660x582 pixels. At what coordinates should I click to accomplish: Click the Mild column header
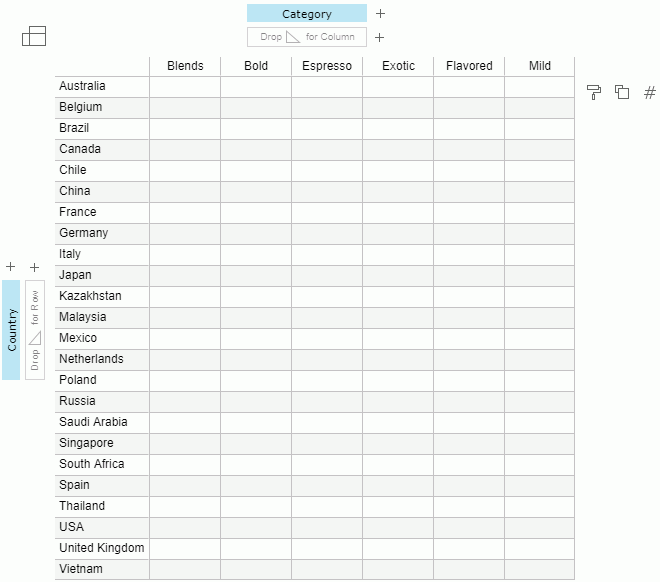point(540,66)
